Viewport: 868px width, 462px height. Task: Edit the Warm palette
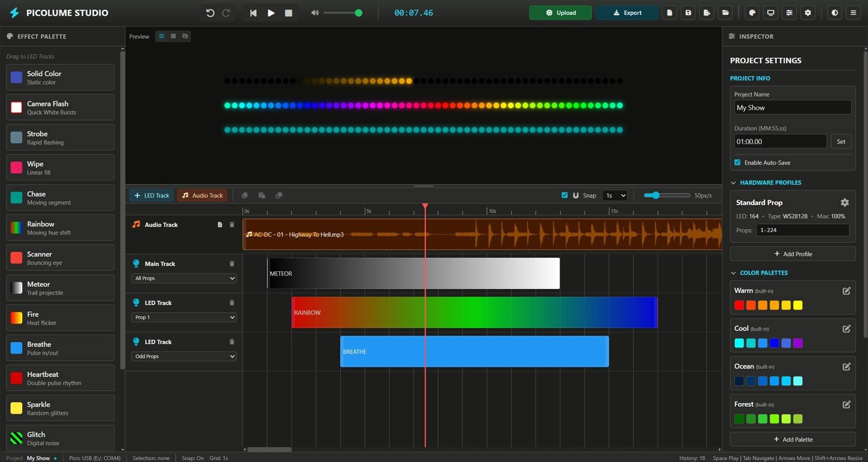[846, 291]
